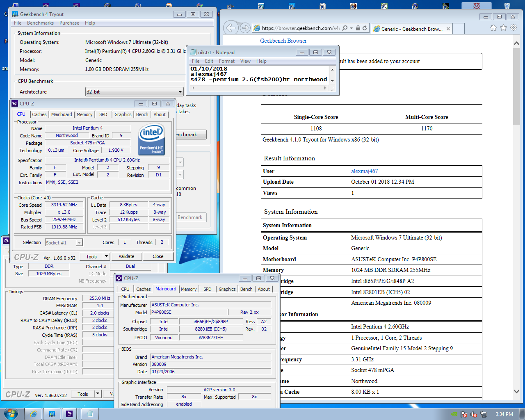Screen dimensions: 525x420
Task: Click the Validate button in CPU-Z
Action: [x=126, y=256]
